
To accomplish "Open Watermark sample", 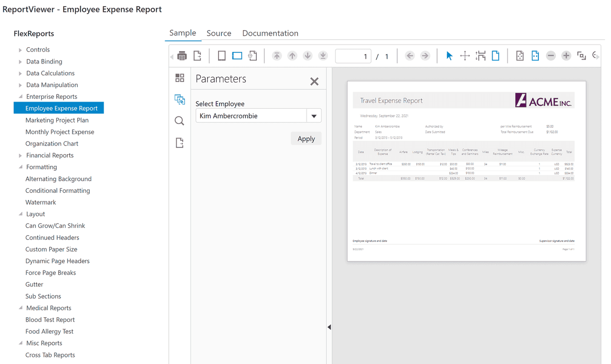I will (x=41, y=202).
